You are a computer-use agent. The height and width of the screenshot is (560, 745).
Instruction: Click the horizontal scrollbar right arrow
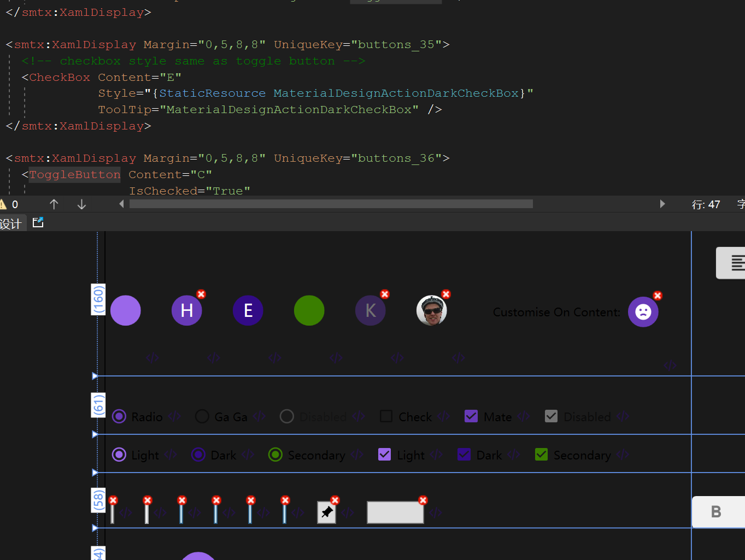click(x=662, y=204)
